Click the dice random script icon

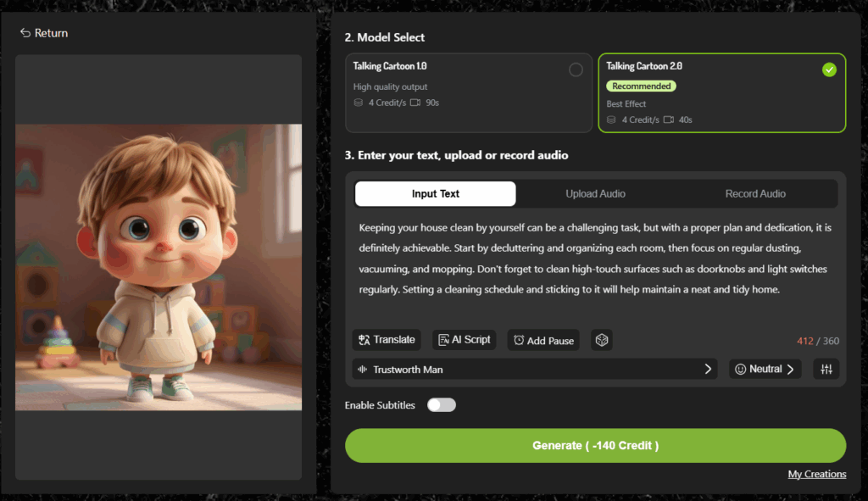601,340
